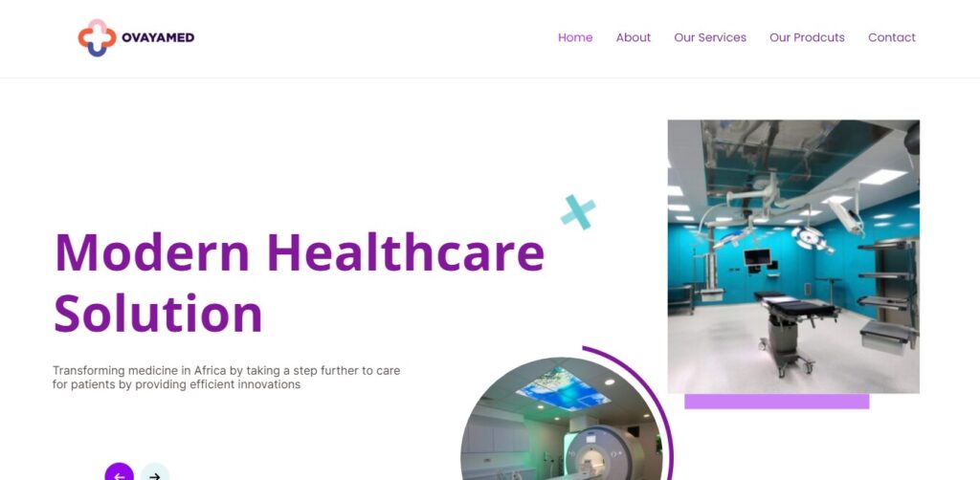980x480 pixels.
Task: Select Our Prodcuts menu item
Action: (807, 37)
